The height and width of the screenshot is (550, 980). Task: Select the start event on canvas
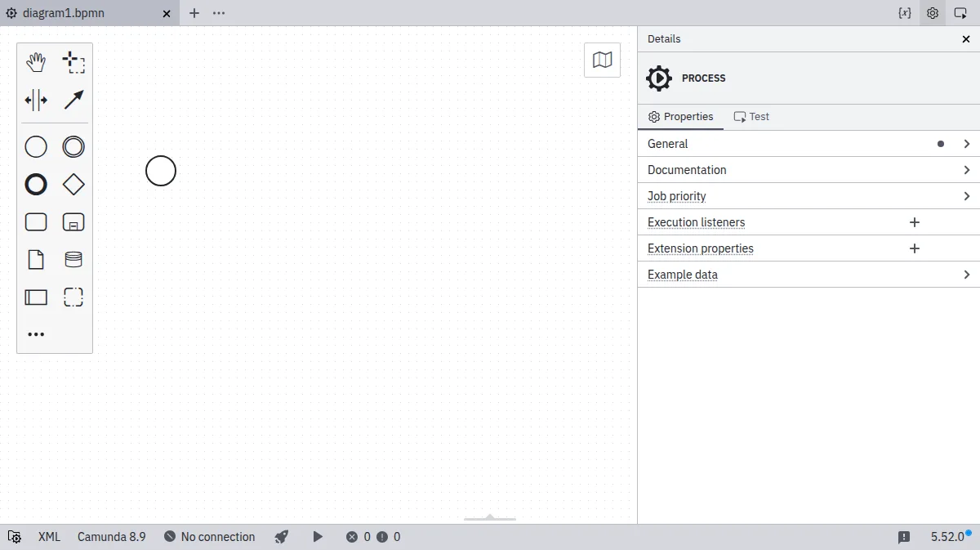tap(161, 171)
